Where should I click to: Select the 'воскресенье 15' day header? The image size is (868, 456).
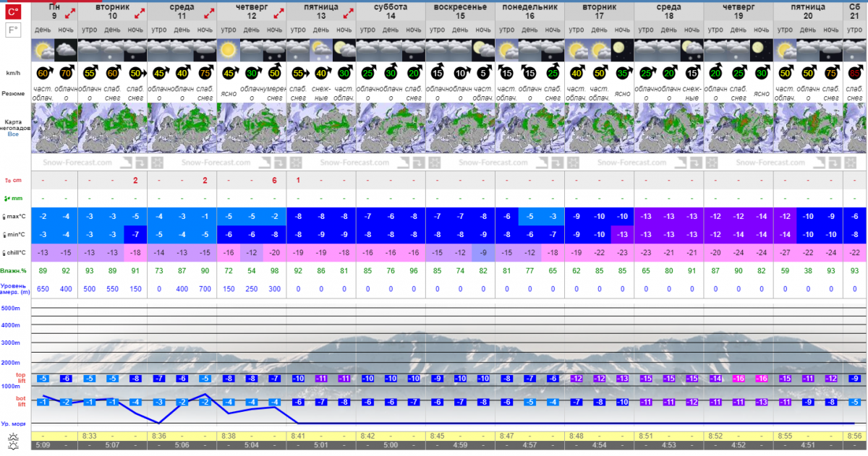click(460, 11)
